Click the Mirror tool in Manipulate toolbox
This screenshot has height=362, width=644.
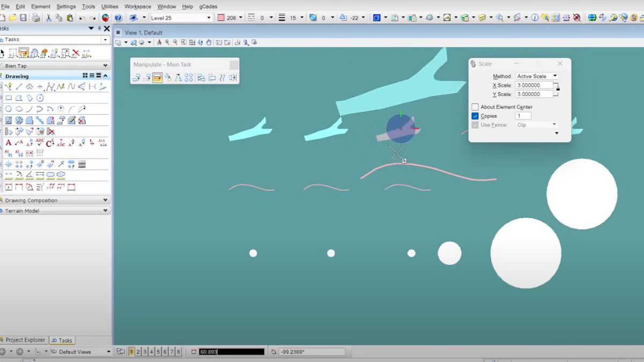point(179,78)
